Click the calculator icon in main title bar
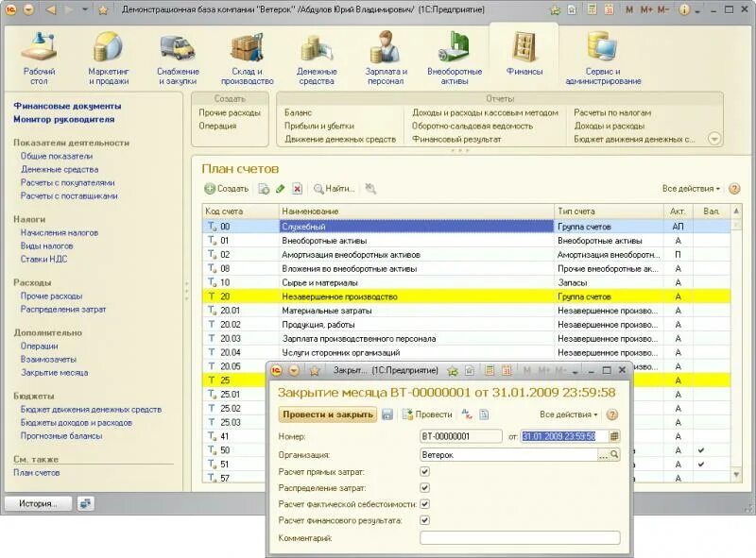 tap(592, 9)
